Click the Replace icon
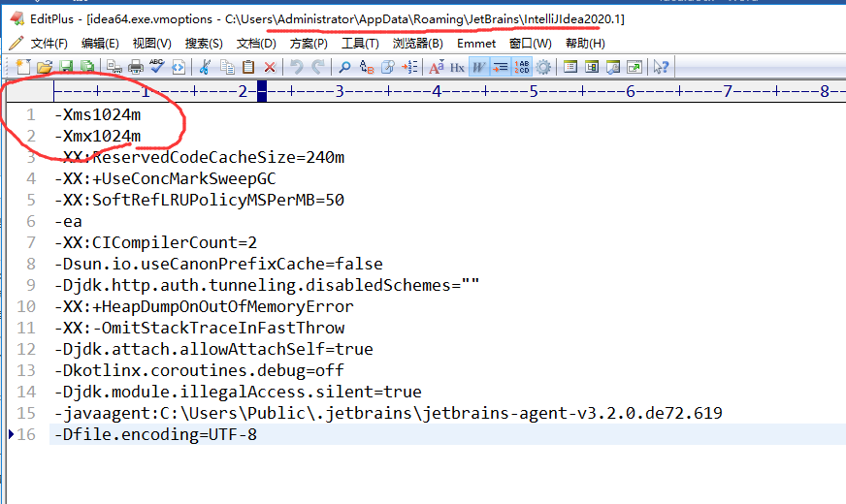 [x=367, y=67]
